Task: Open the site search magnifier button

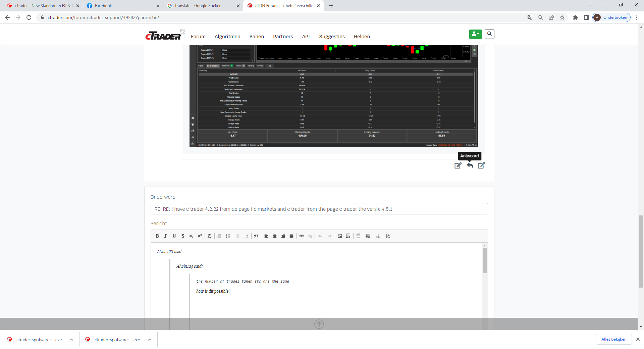Action: [x=489, y=34]
